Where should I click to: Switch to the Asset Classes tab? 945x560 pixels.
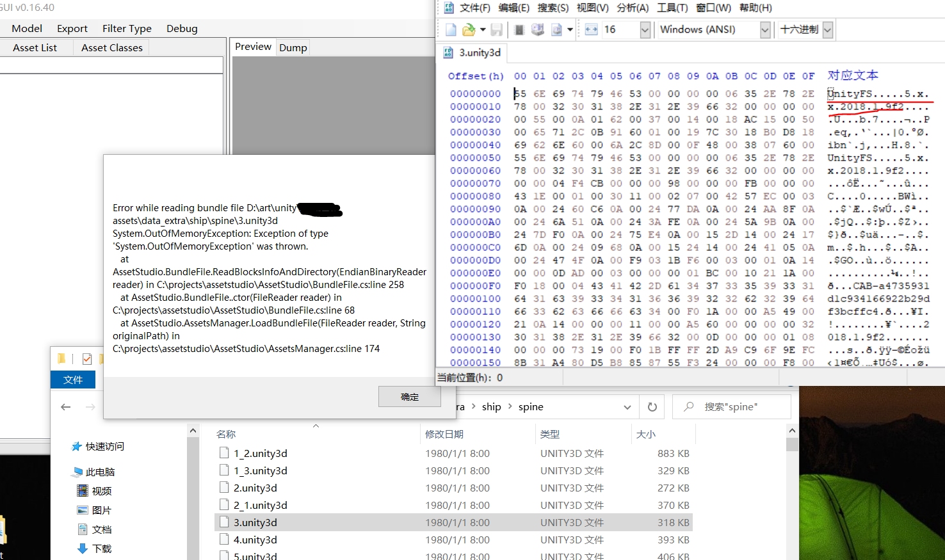pos(111,47)
